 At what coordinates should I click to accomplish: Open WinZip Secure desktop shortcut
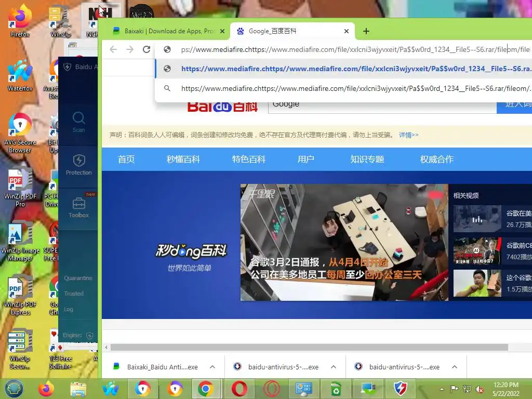click(20, 350)
